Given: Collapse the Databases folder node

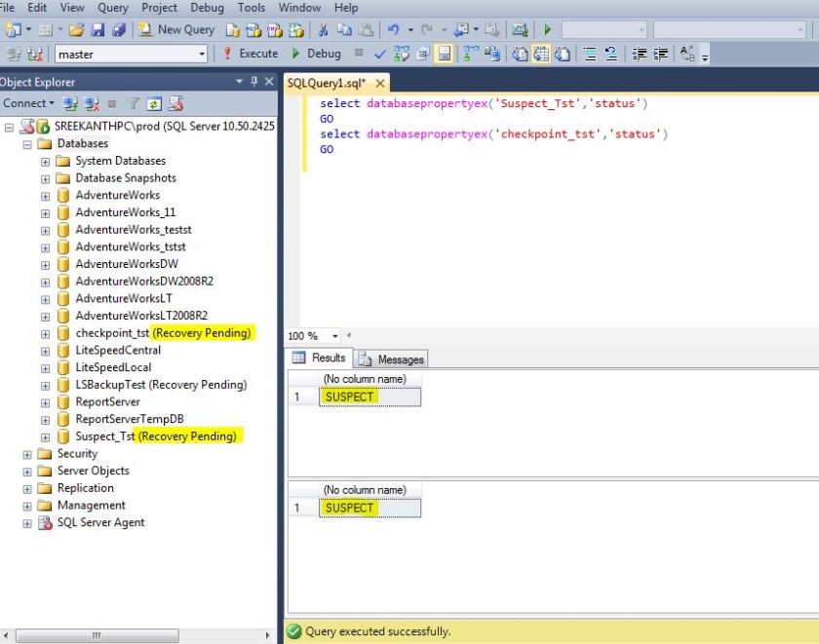Looking at the screenshot, I should pyautogui.click(x=27, y=144).
